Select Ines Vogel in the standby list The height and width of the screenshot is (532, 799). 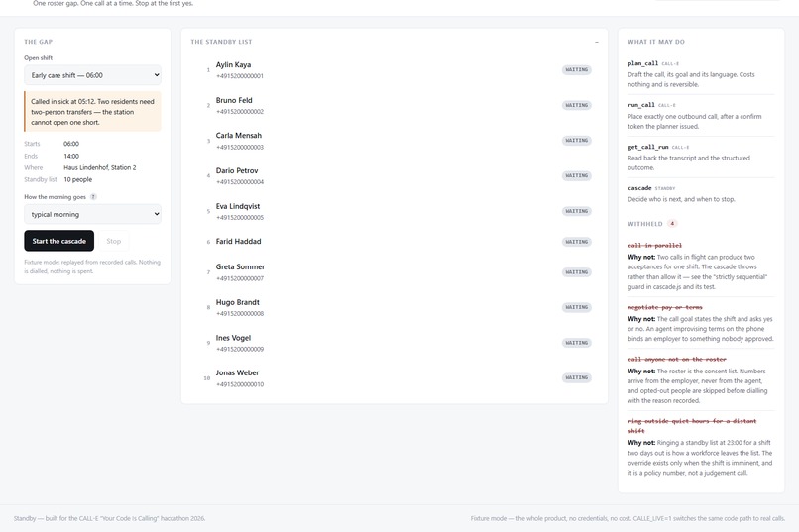[x=395, y=343]
